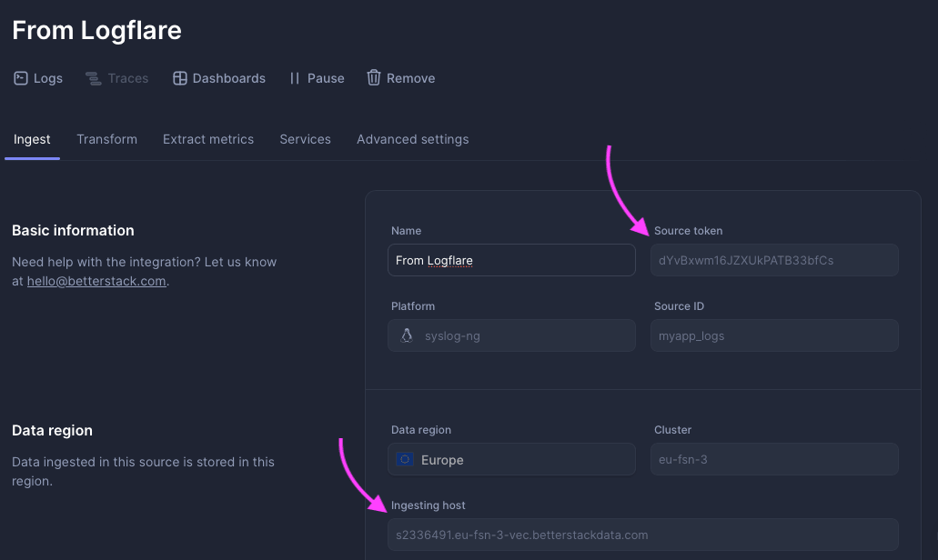Select the Source token field

(774, 260)
